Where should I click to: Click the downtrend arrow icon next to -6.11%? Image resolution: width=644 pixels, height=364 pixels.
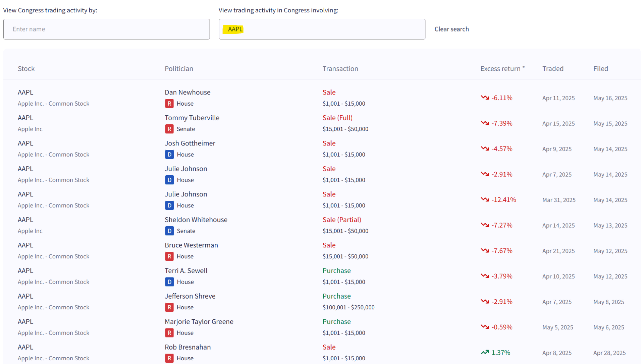(x=485, y=98)
